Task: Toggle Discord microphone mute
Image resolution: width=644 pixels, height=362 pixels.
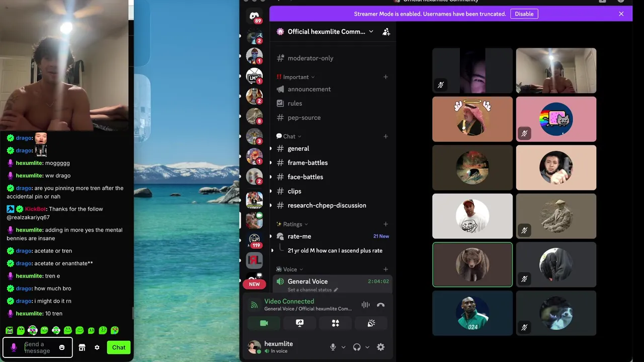Action: coord(333,347)
